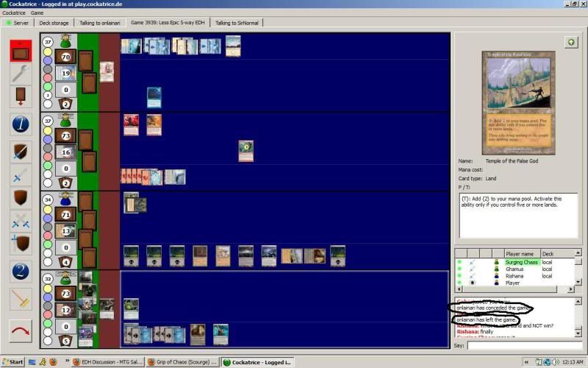The height and width of the screenshot is (368, 588).
Task: Click the exile pile showing 5 cards
Action: [x=65, y=341]
